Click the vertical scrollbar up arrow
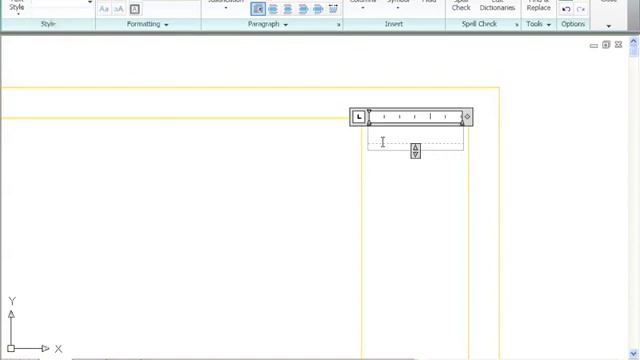640x360 pixels. pos(633,41)
